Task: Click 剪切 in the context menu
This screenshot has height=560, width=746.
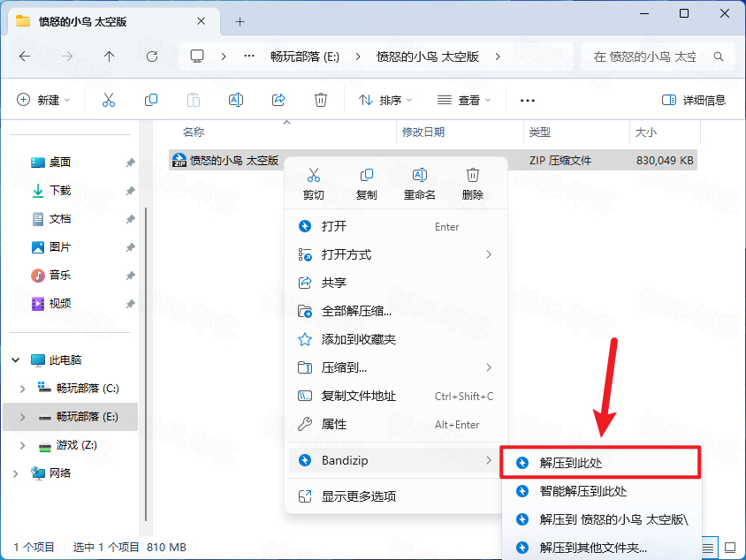Action: (x=314, y=184)
